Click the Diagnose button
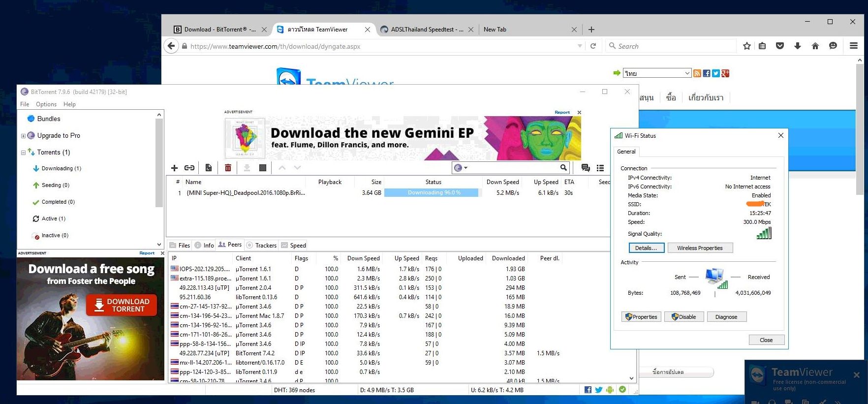The height and width of the screenshot is (404, 868). pos(726,317)
